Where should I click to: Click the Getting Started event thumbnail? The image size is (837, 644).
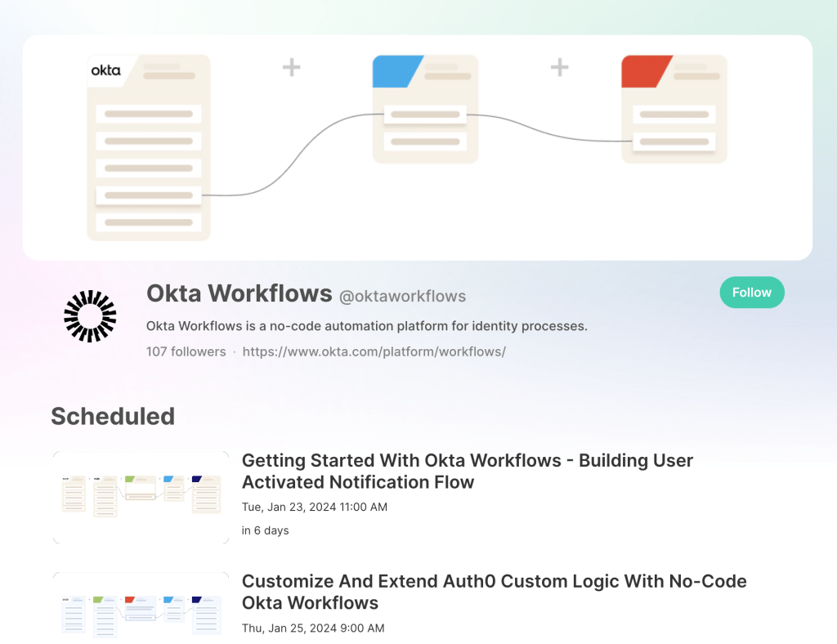coord(140,496)
